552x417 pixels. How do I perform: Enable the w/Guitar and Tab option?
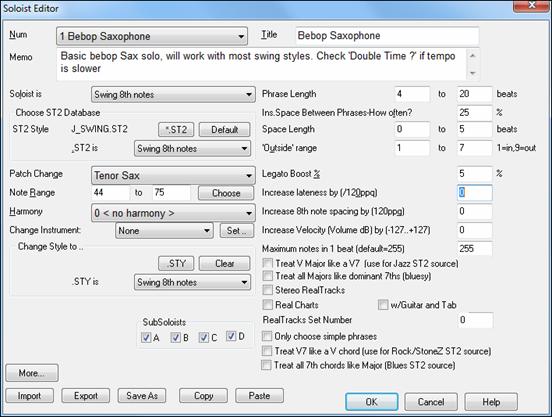click(x=383, y=305)
